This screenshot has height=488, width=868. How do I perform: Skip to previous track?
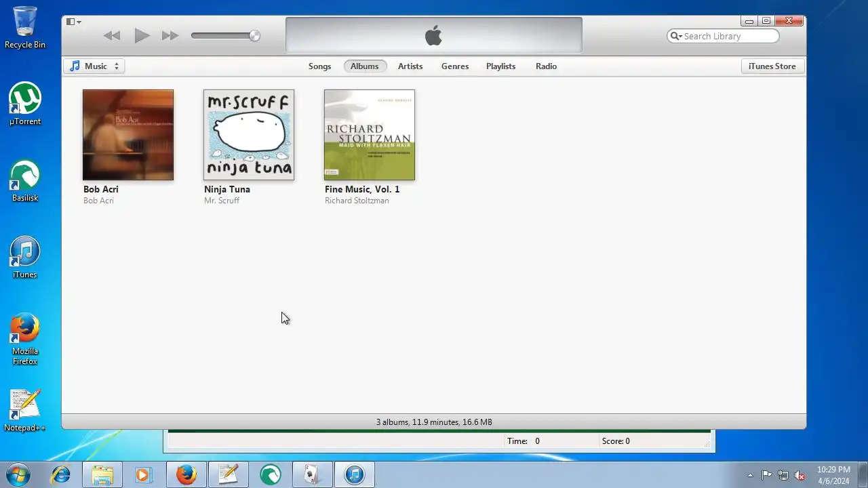point(112,36)
